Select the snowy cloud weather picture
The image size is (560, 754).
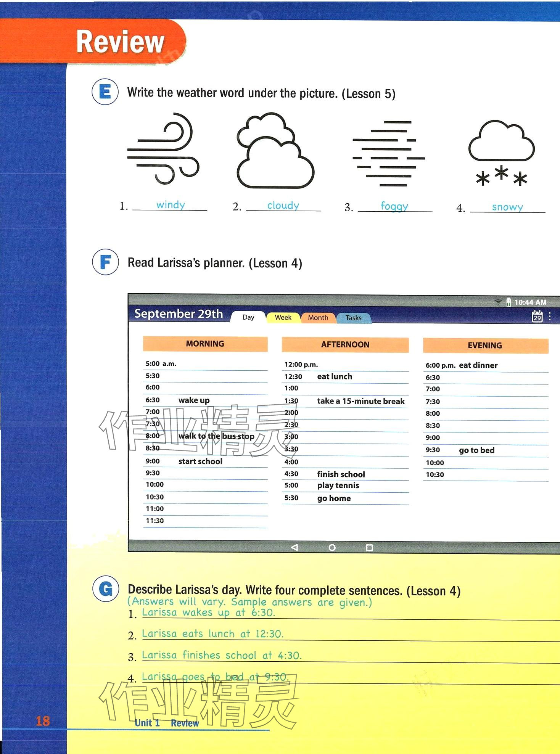click(501, 153)
